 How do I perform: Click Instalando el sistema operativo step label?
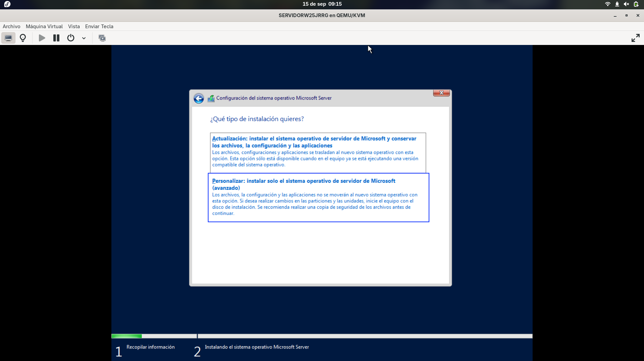tap(257, 347)
